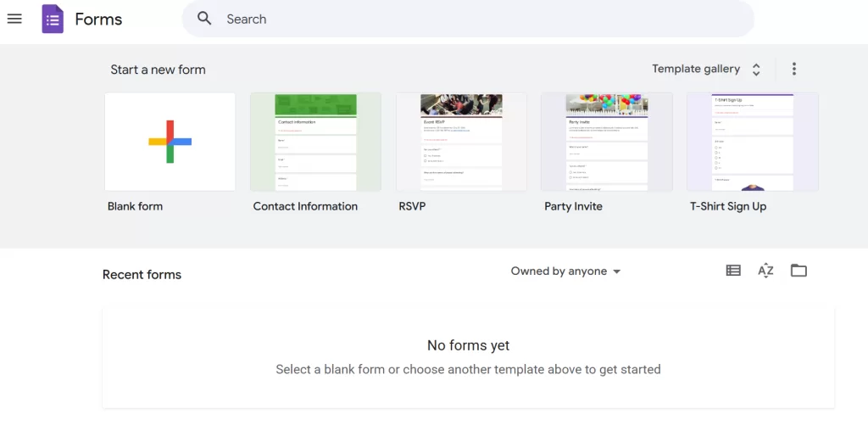Open the 'Owned by anyone' filter dropdown
Image resolution: width=868 pixels, height=442 pixels.
565,271
